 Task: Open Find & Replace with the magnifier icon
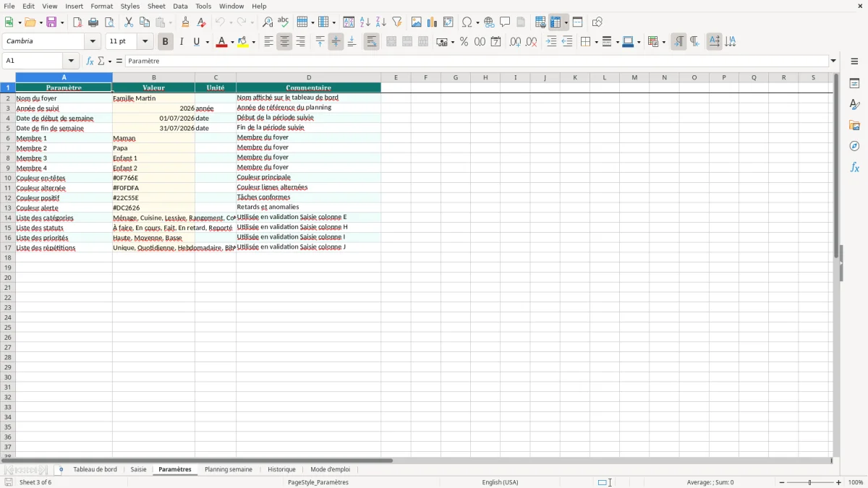268,22
